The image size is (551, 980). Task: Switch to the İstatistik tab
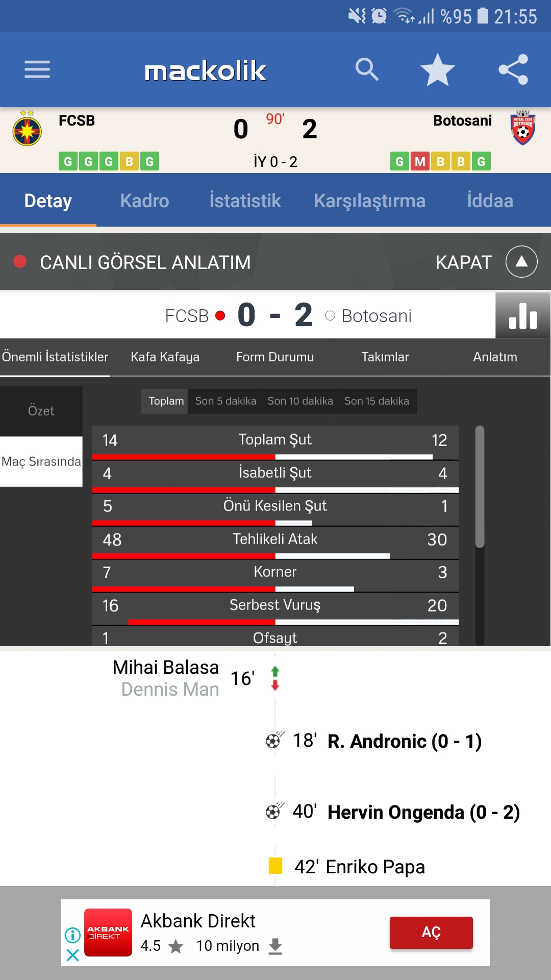click(245, 201)
